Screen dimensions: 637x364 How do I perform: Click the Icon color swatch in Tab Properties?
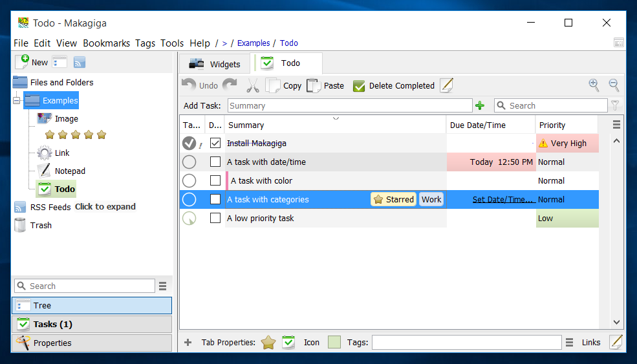334,342
